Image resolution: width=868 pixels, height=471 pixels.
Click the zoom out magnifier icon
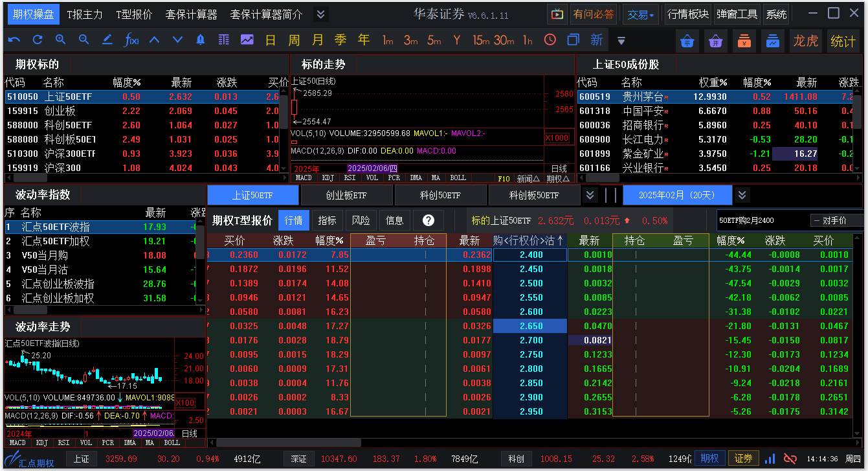point(84,40)
